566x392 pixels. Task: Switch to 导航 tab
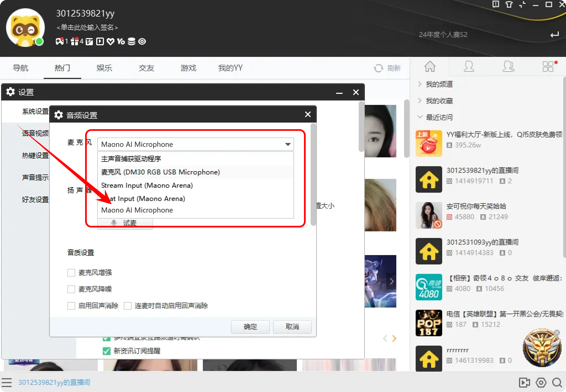click(x=20, y=68)
